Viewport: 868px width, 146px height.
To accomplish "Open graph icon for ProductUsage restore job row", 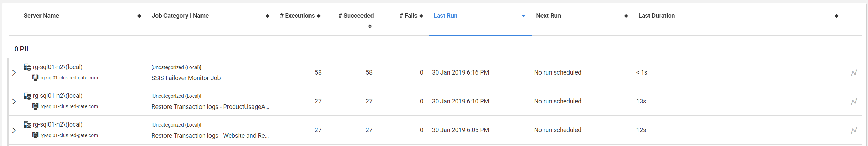I will [x=854, y=101].
